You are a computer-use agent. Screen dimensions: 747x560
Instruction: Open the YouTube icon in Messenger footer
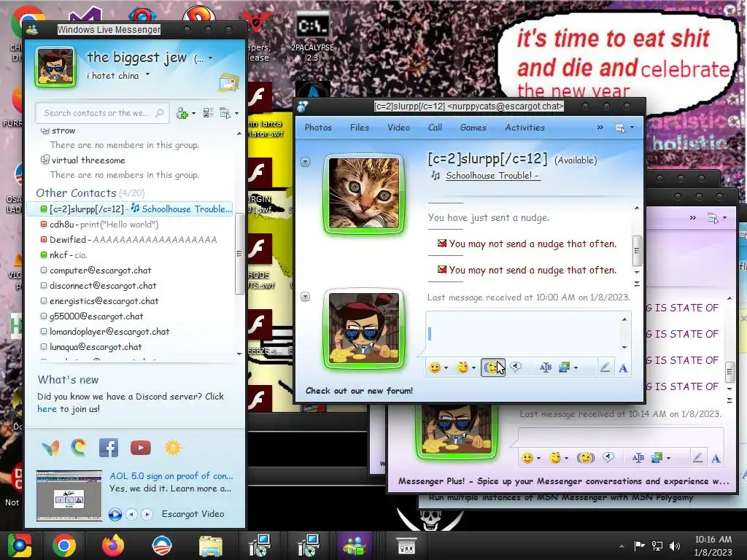[x=141, y=448]
